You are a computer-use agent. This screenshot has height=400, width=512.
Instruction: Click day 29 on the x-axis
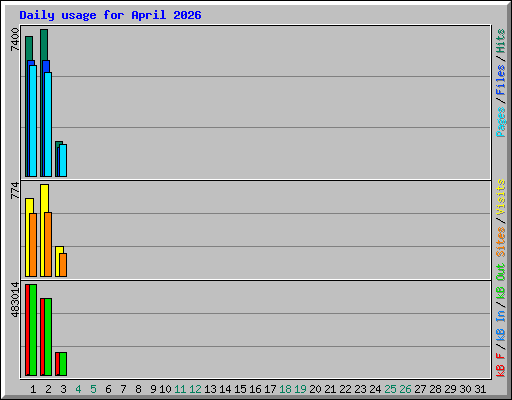point(450,389)
